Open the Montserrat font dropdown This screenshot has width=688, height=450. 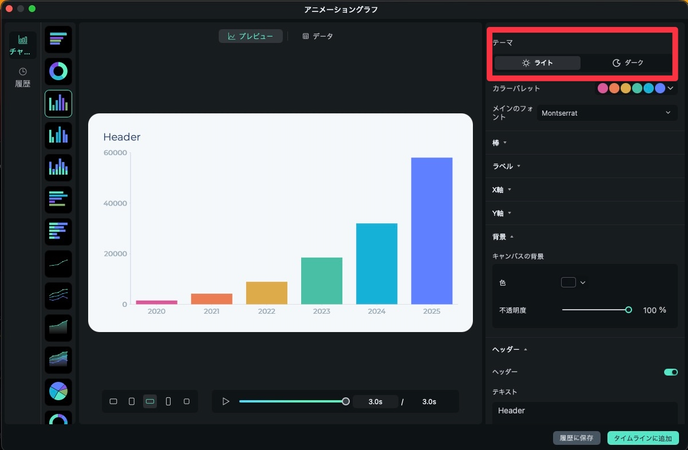click(607, 113)
